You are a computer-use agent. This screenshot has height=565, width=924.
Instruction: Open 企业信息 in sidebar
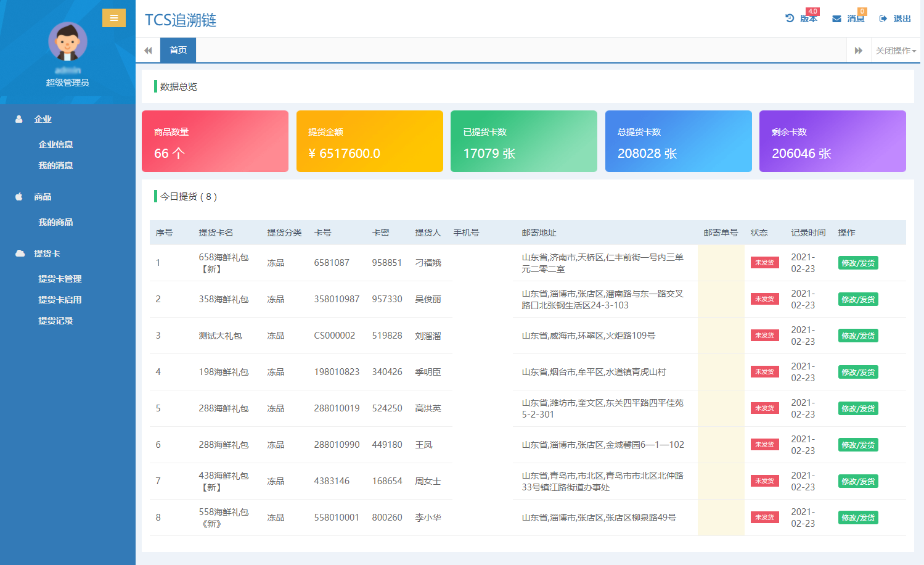click(55, 144)
